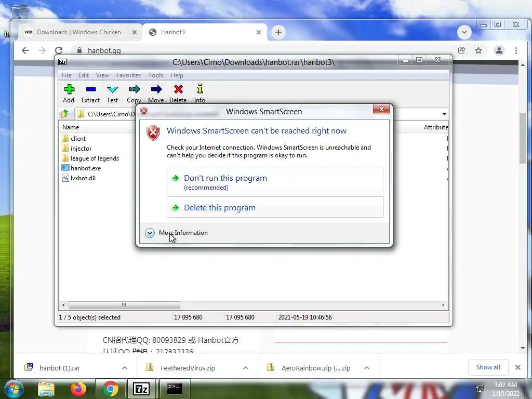Screen dimensions: 532x399
Task: Choose Don't run this program
Action: pos(275,182)
